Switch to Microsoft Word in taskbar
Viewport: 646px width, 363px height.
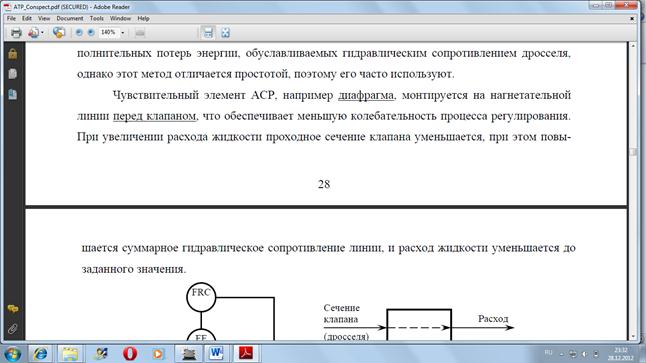coord(216,354)
